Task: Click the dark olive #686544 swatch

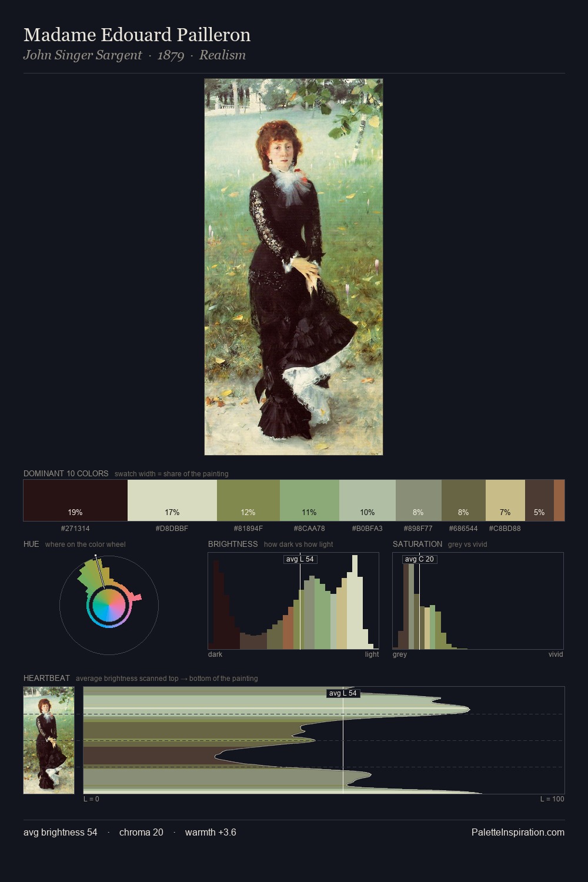Action: click(463, 500)
